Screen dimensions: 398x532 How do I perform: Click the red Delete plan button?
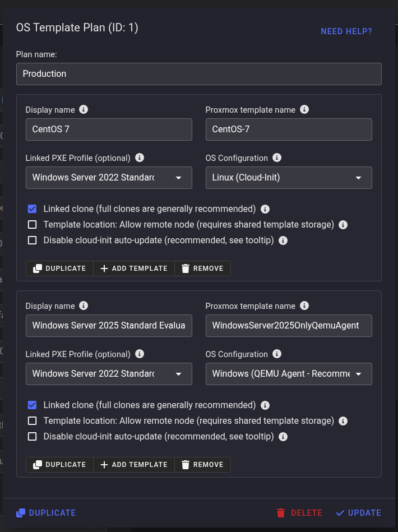[299, 513]
